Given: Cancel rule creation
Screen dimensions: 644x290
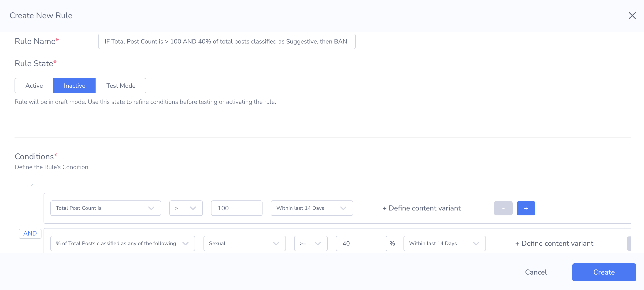Looking at the screenshot, I should pos(536,272).
